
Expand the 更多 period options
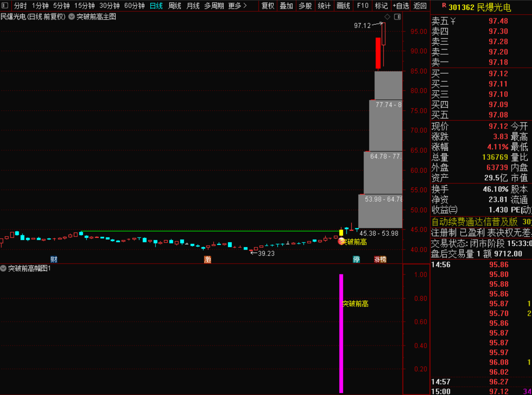tap(237, 6)
